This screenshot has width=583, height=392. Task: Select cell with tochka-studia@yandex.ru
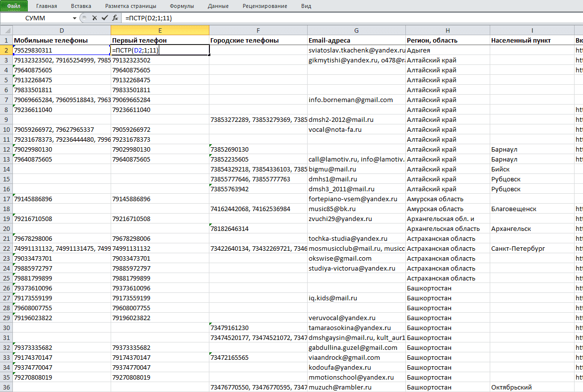356,239
